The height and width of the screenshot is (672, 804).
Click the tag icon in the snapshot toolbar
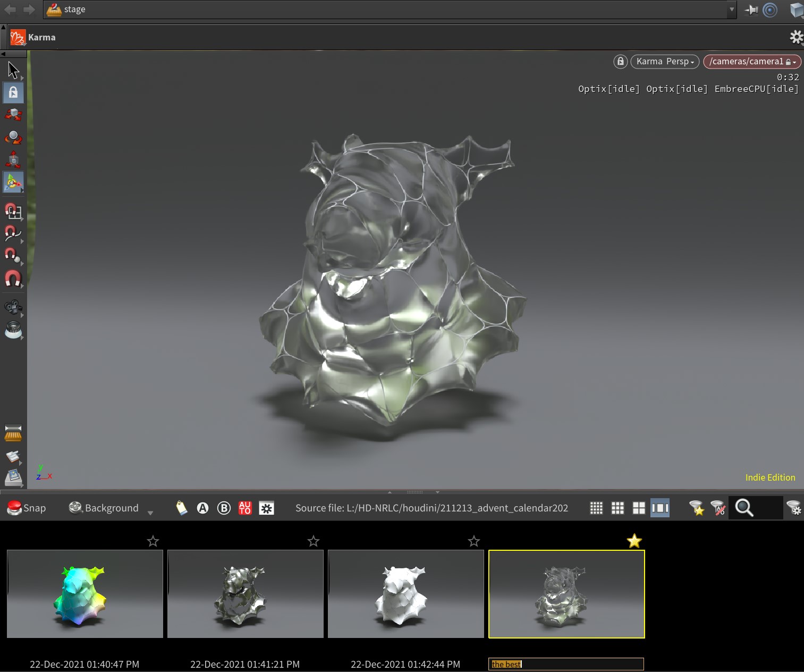click(181, 508)
